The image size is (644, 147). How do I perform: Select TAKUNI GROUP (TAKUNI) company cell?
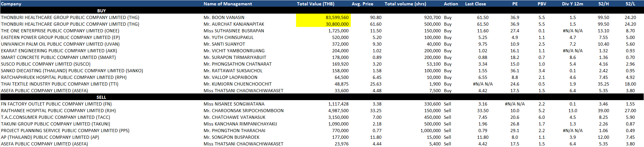55,124
